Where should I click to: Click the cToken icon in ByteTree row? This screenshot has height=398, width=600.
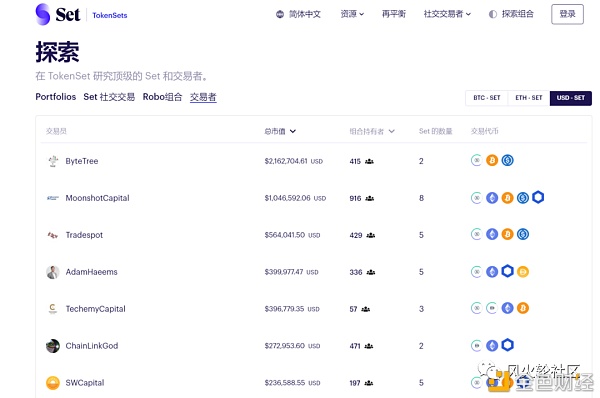pyautogui.click(x=476, y=160)
